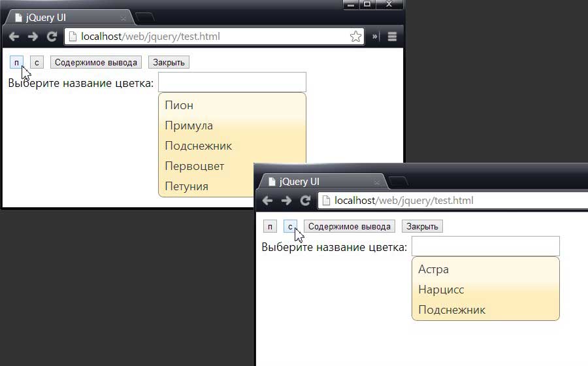
Task: Click 'Закрыть' in the lower window
Action: (x=422, y=227)
